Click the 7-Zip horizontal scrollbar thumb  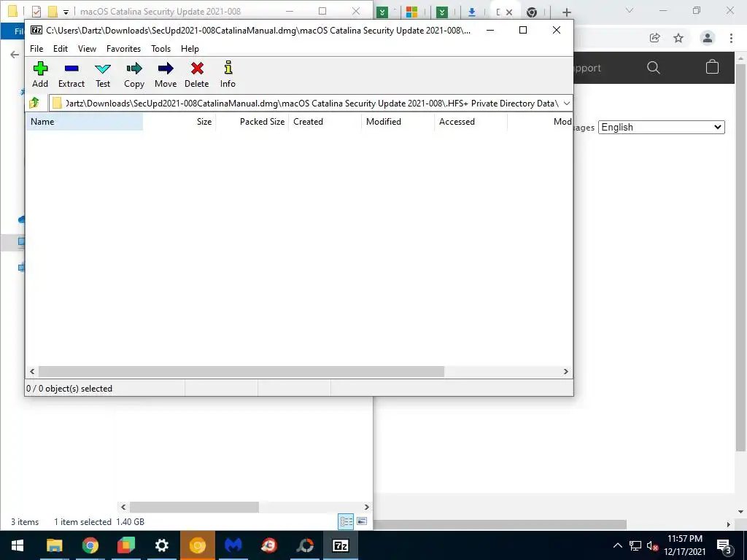click(241, 371)
